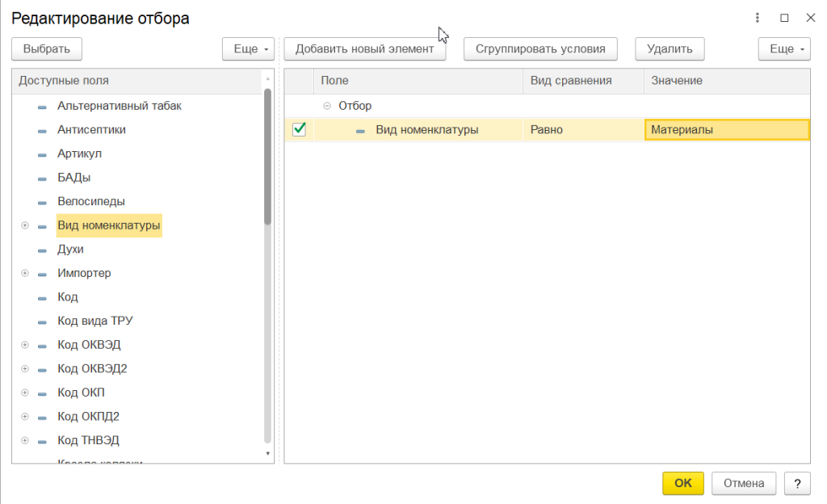The image size is (827, 504).
Task: Open the right Еще dropdown menu
Action: pyautogui.click(x=783, y=49)
